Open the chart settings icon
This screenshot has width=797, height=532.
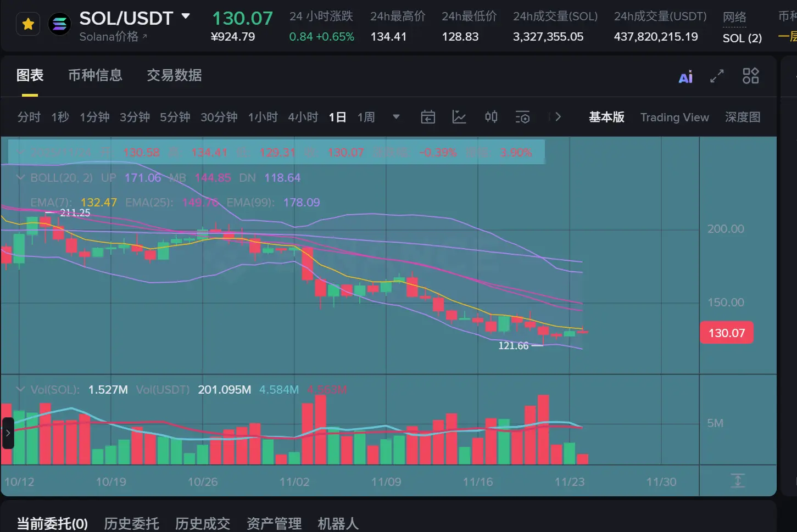coord(522,117)
